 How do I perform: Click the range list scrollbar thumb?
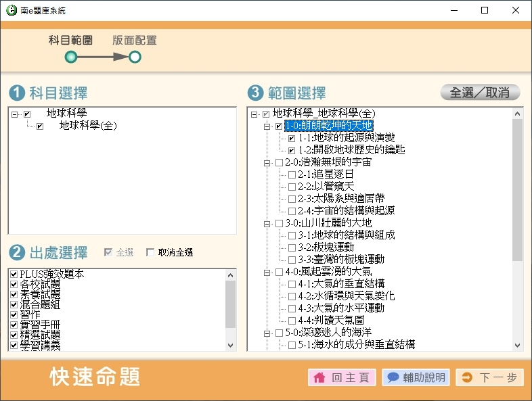(517, 190)
